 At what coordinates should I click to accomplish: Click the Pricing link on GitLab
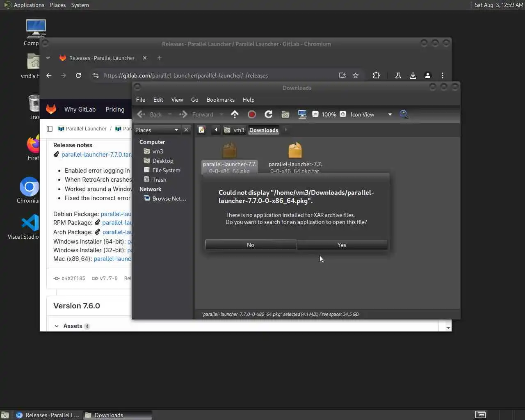115,110
